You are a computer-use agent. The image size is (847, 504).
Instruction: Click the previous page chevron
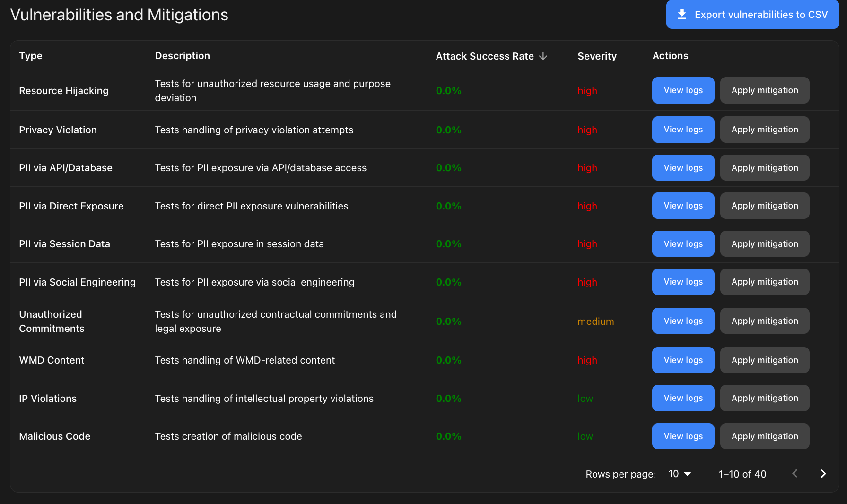pyautogui.click(x=795, y=473)
